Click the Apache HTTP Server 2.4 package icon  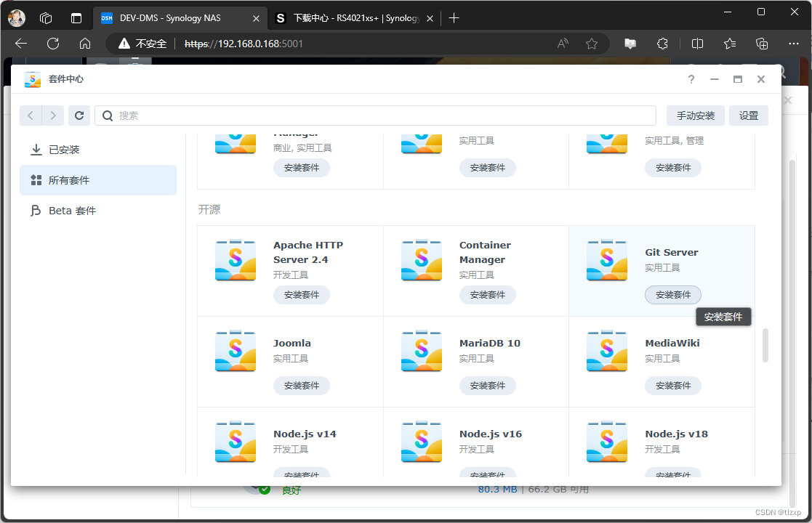point(235,260)
